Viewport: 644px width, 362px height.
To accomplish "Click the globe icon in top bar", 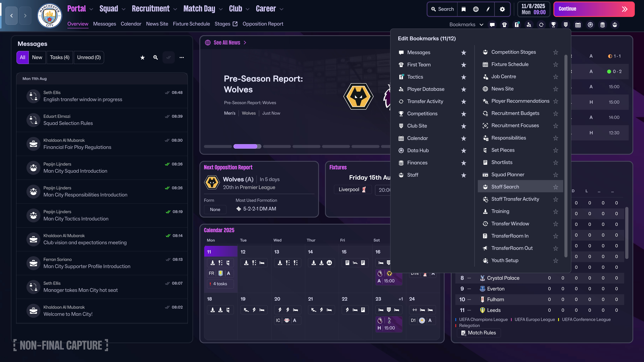I will click(476, 9).
